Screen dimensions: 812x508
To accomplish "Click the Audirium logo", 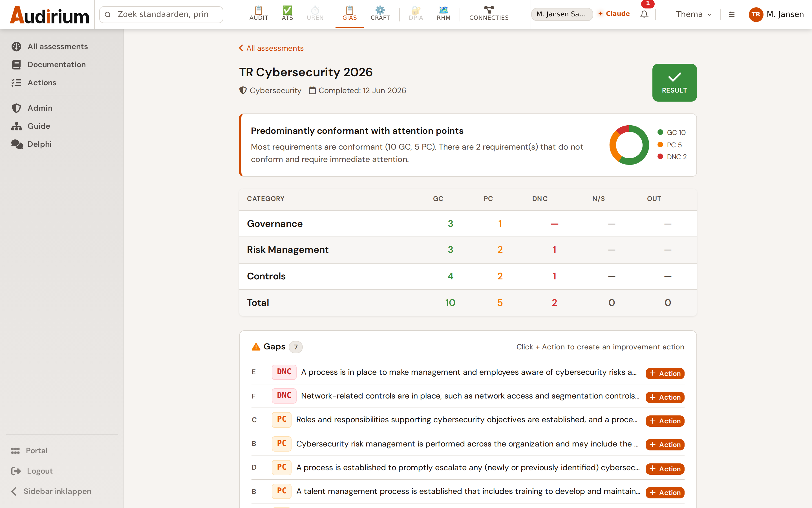I will (x=49, y=15).
